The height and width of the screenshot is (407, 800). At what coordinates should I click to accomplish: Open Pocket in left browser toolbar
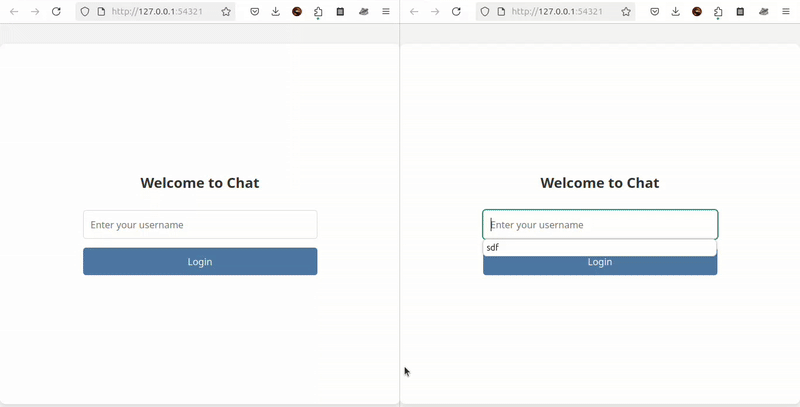[254, 11]
